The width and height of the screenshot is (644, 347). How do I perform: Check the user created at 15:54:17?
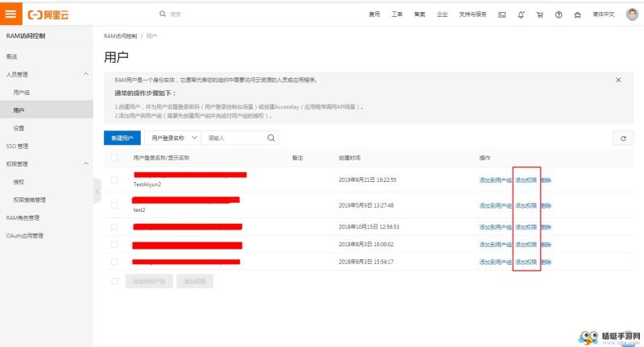[114, 262]
